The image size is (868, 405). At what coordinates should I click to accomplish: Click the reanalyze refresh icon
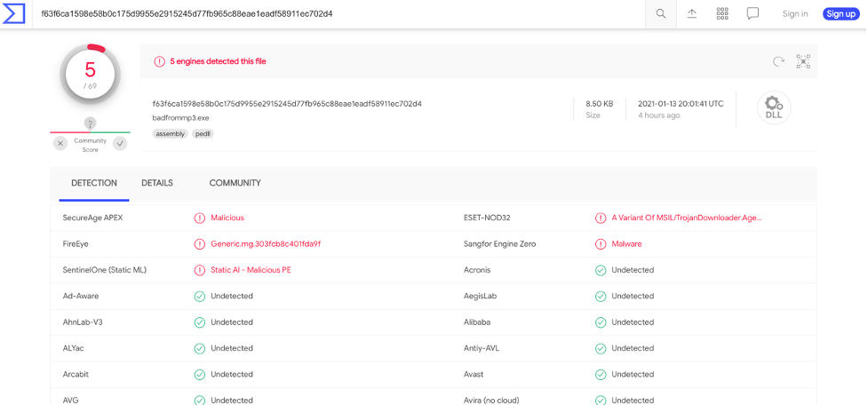coord(779,61)
